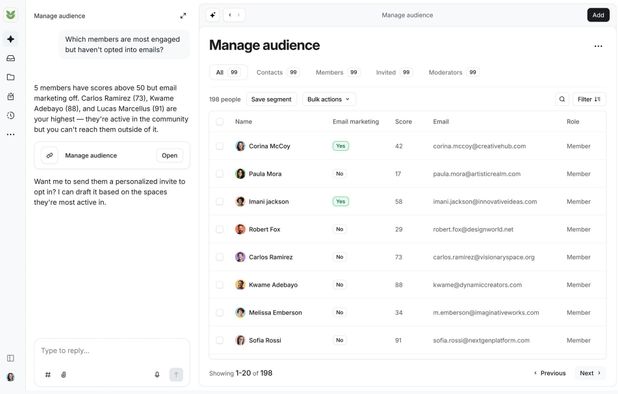Toggle the select-all checkbox in table header
618x394 pixels.
[220, 122]
